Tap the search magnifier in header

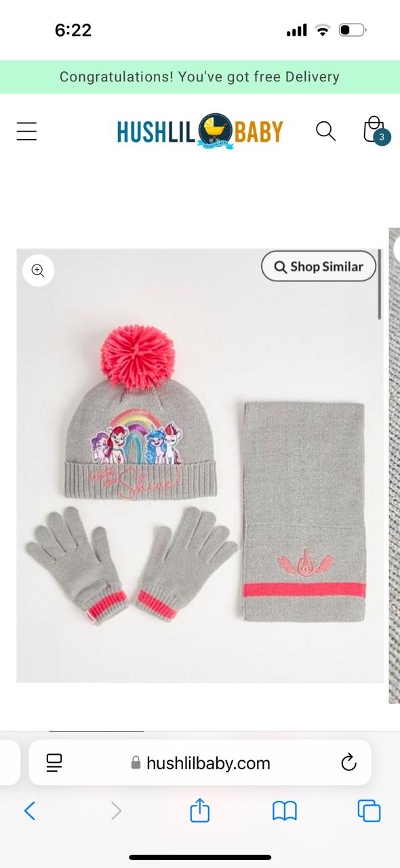[325, 131]
